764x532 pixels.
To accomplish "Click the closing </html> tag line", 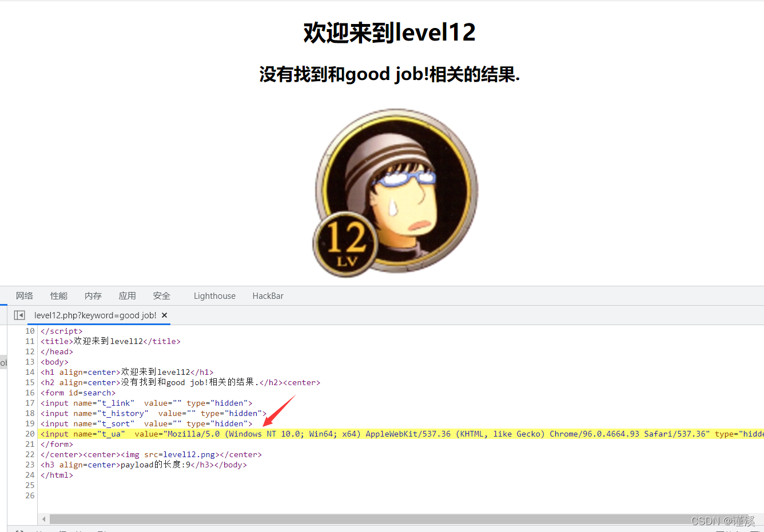I will (x=57, y=475).
